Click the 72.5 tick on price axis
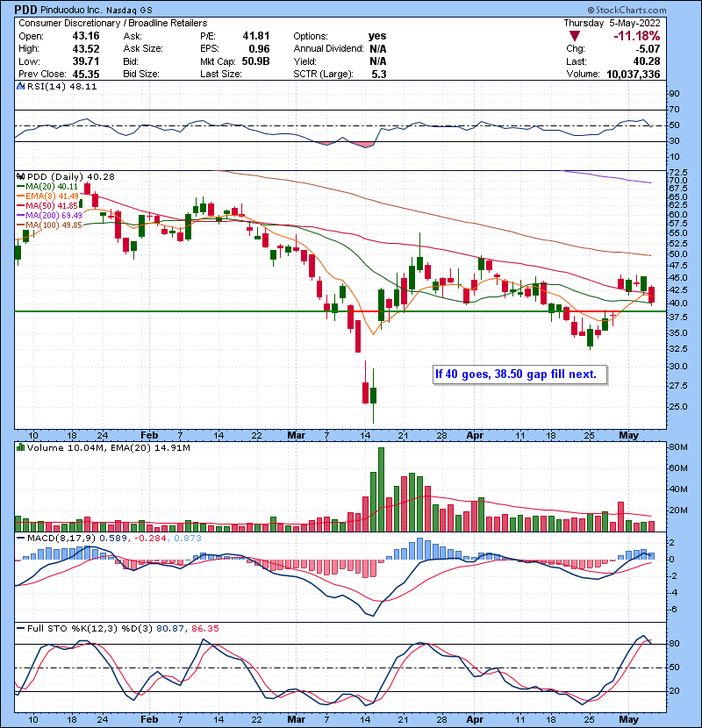The height and width of the screenshot is (728, 702). pyautogui.click(x=679, y=173)
